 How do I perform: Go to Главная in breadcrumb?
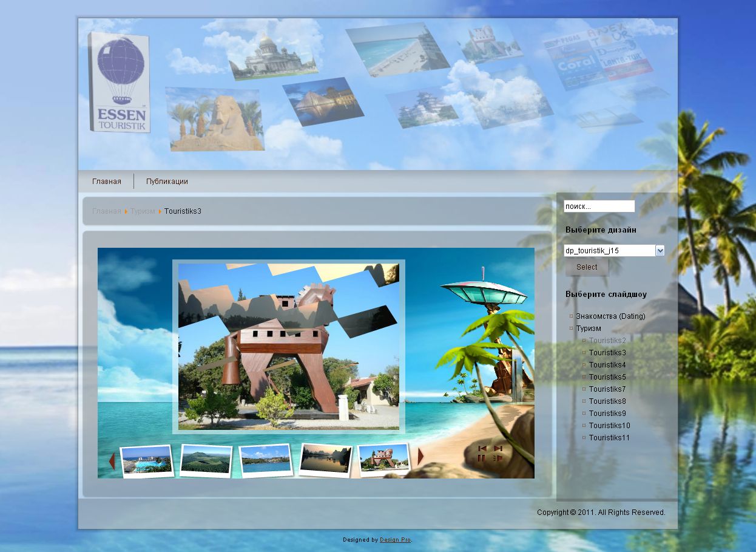pyautogui.click(x=107, y=211)
